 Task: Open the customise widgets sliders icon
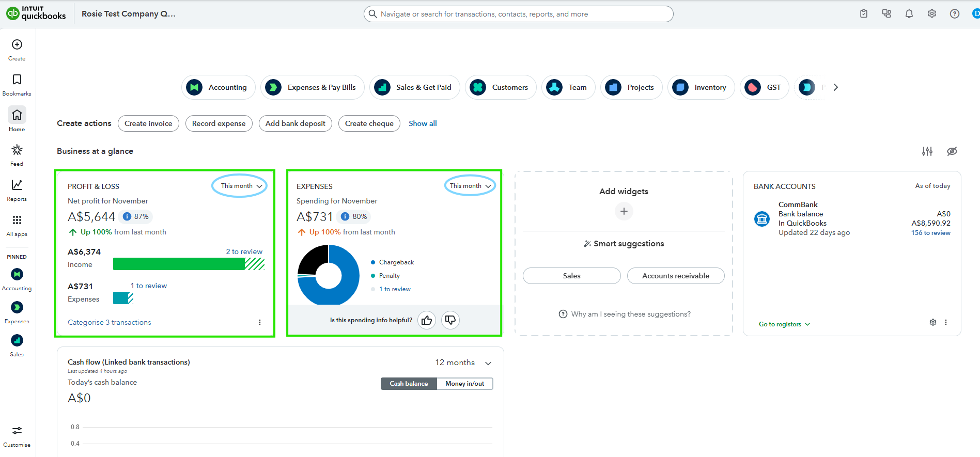(x=927, y=151)
